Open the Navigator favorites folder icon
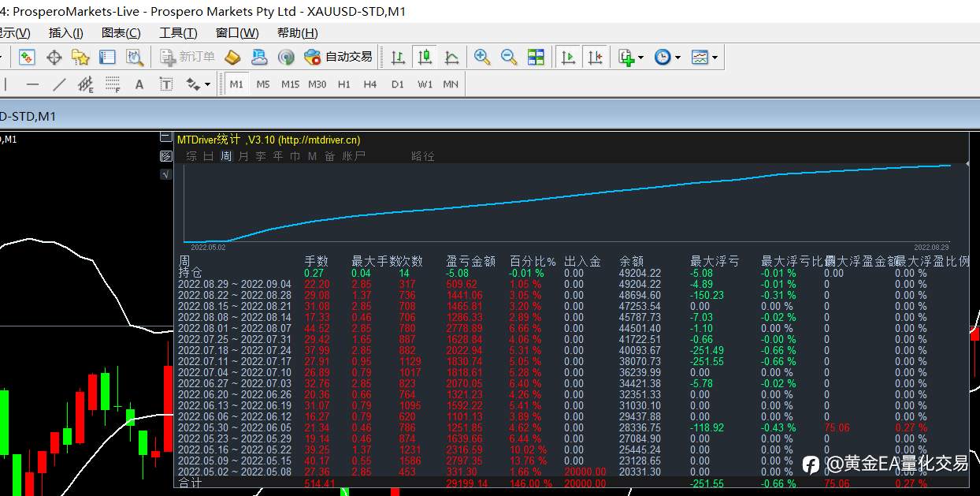The height and width of the screenshot is (496, 980). click(x=80, y=58)
